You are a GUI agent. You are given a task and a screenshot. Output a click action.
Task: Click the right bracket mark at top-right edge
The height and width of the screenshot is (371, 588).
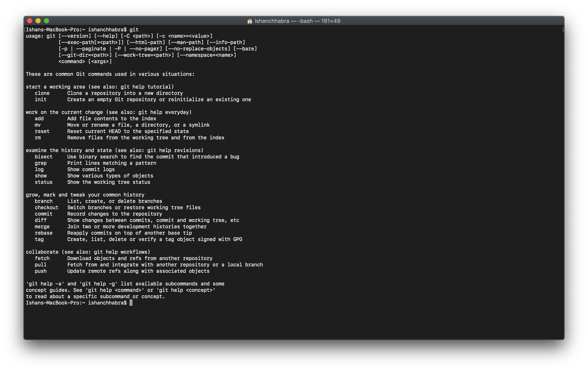pyautogui.click(x=563, y=30)
